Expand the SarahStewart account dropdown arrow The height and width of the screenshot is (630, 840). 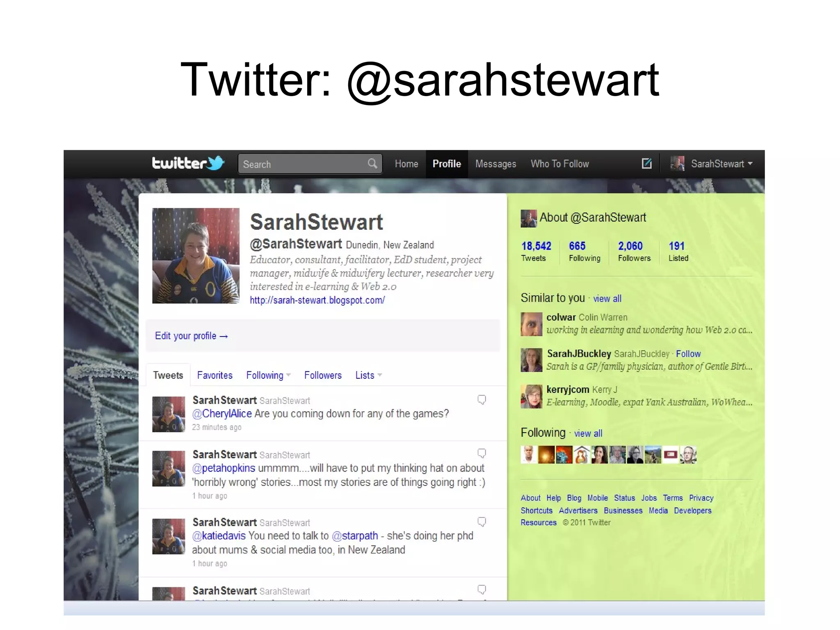[750, 163]
